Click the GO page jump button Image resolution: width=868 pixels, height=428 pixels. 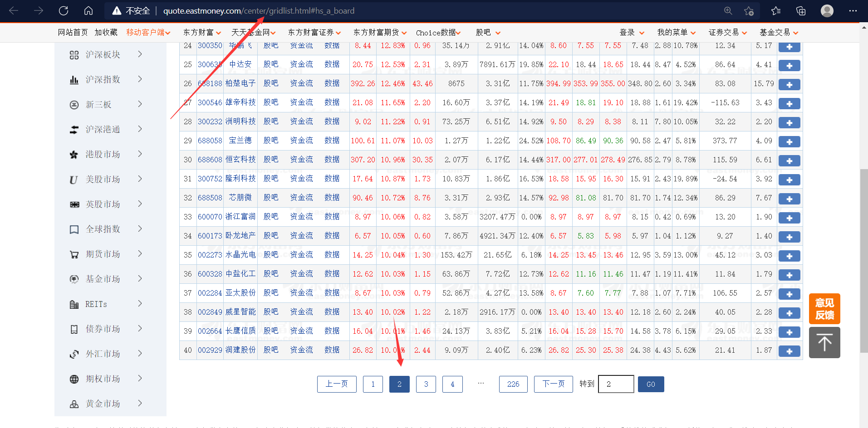coord(651,384)
